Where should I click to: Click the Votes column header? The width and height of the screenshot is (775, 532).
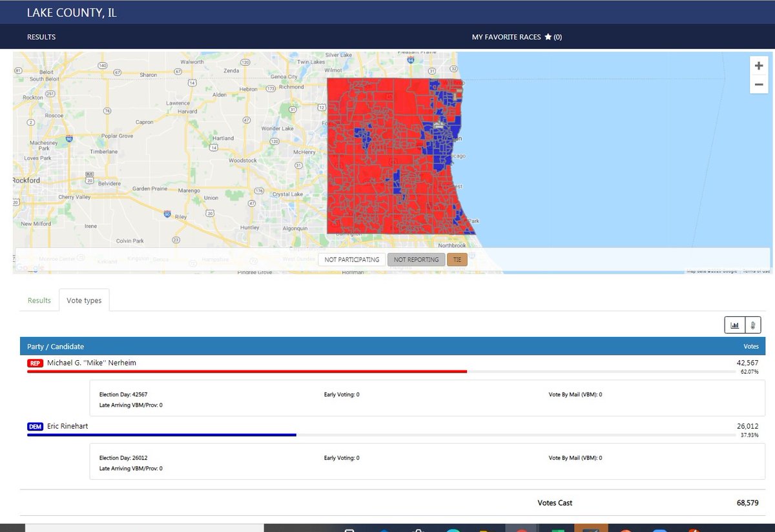tap(751, 347)
